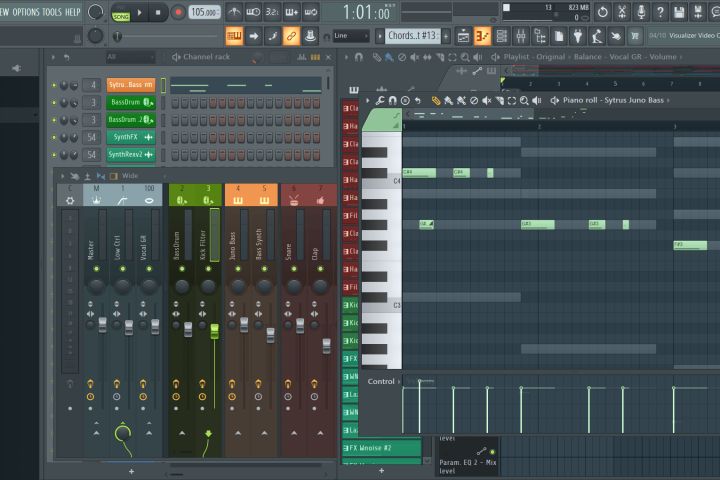720x480 pixels.
Task: Select the BassDrum channel button
Action: (x=131, y=102)
